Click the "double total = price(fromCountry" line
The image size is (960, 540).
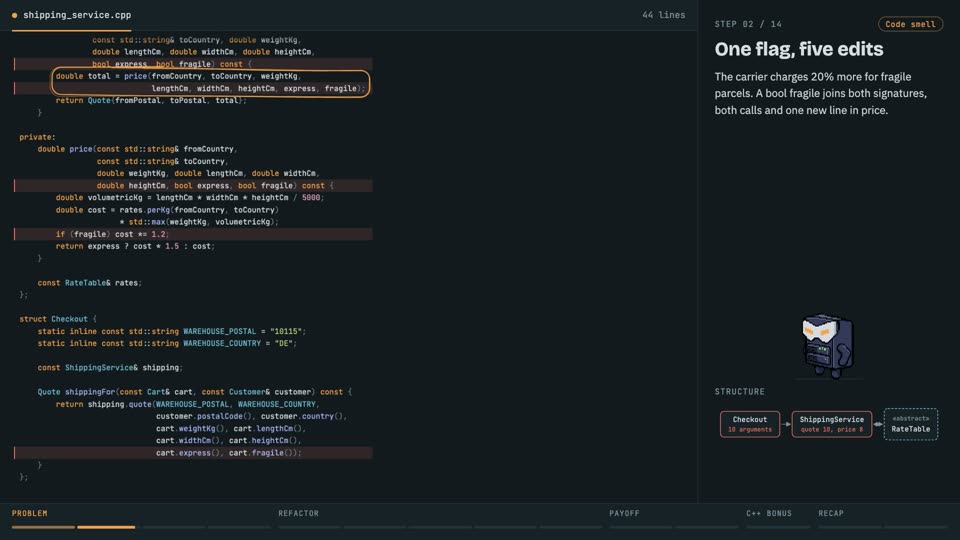(178, 76)
